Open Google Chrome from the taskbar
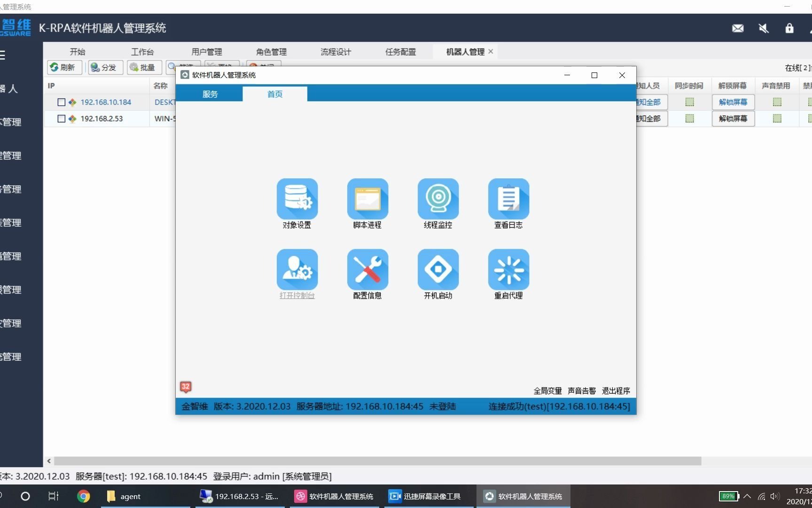Screen dimensions: 812x508 pyautogui.click(x=83, y=496)
